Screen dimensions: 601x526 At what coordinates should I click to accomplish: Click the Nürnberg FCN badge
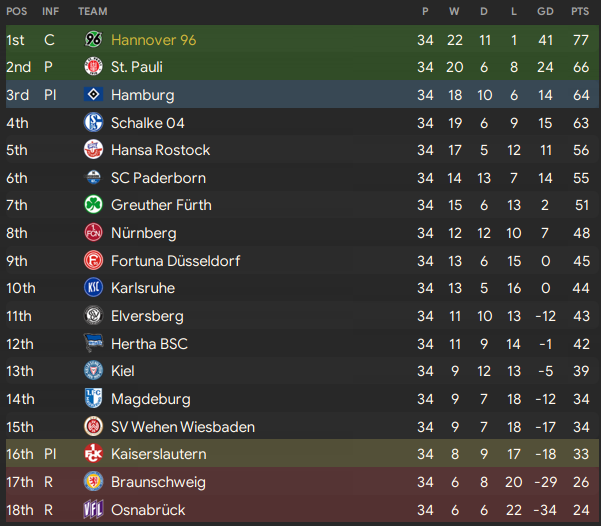(x=93, y=232)
